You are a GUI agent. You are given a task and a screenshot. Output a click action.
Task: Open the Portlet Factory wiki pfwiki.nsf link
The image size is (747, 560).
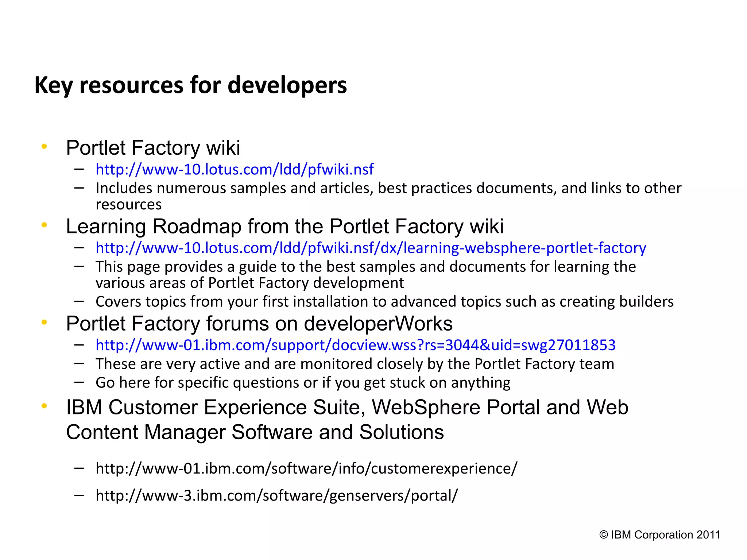235,169
